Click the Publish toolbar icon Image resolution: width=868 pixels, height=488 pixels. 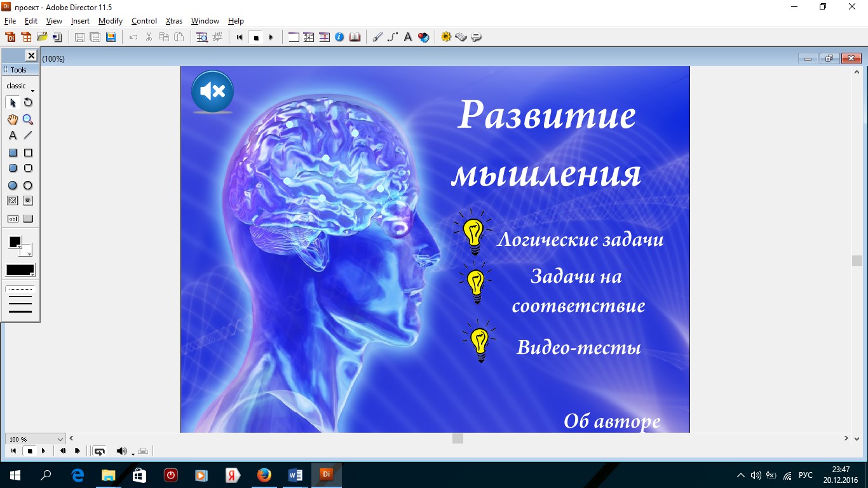pos(111,37)
